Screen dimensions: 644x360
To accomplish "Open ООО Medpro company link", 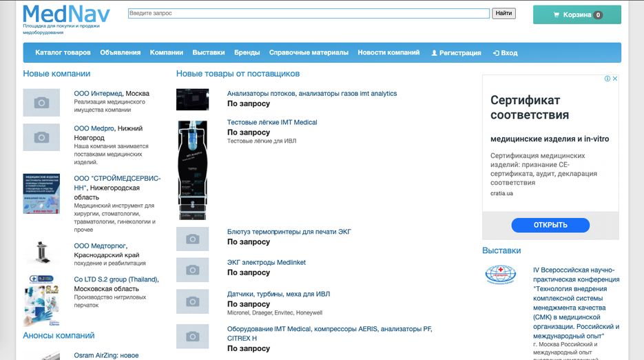I will [94, 128].
